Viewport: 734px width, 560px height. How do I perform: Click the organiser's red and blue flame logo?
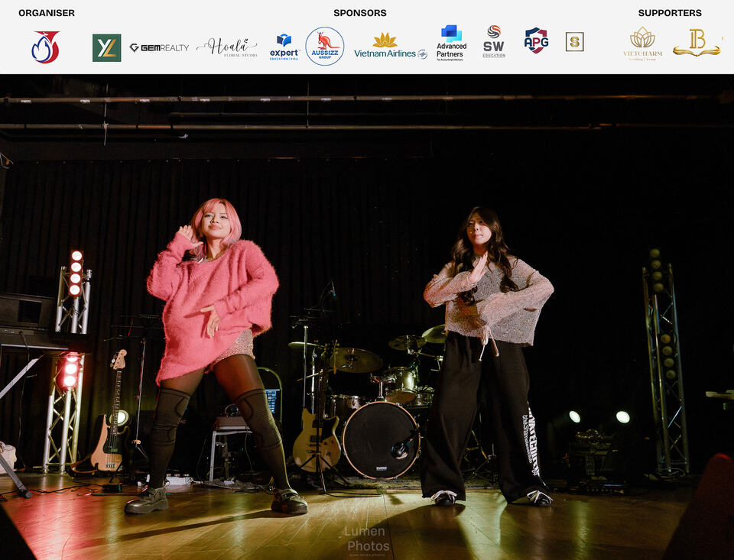[x=45, y=47]
